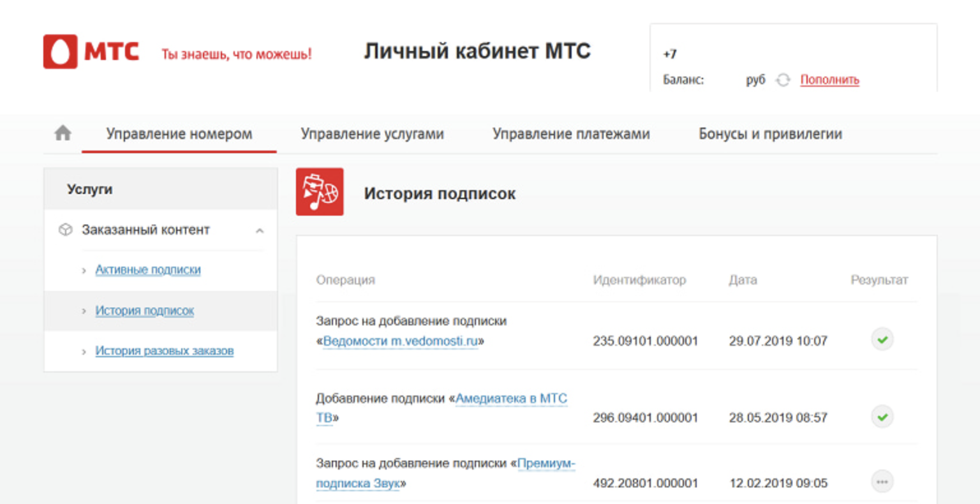980x504 pixels.
Task: Click the Дата column header
Action: click(743, 280)
